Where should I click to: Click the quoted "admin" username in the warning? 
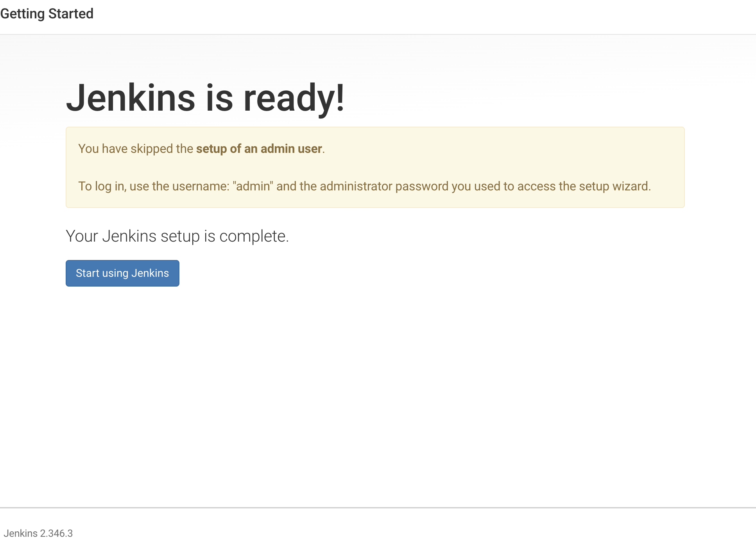pyautogui.click(x=253, y=186)
